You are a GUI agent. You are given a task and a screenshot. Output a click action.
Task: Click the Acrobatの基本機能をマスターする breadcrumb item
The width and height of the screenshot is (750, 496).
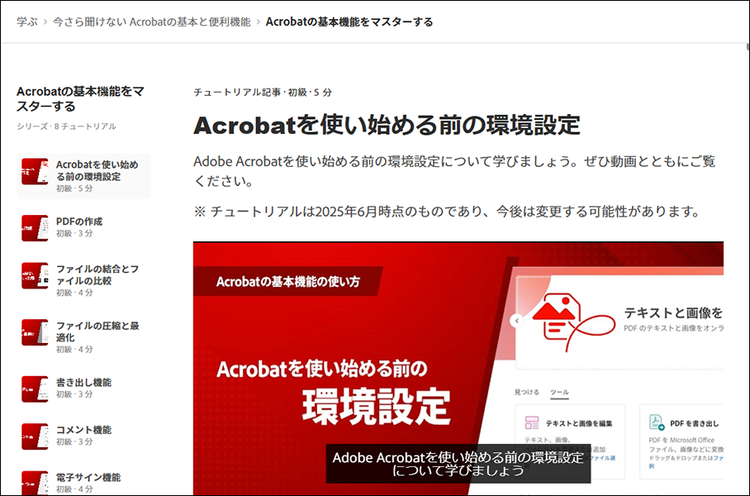tap(349, 21)
